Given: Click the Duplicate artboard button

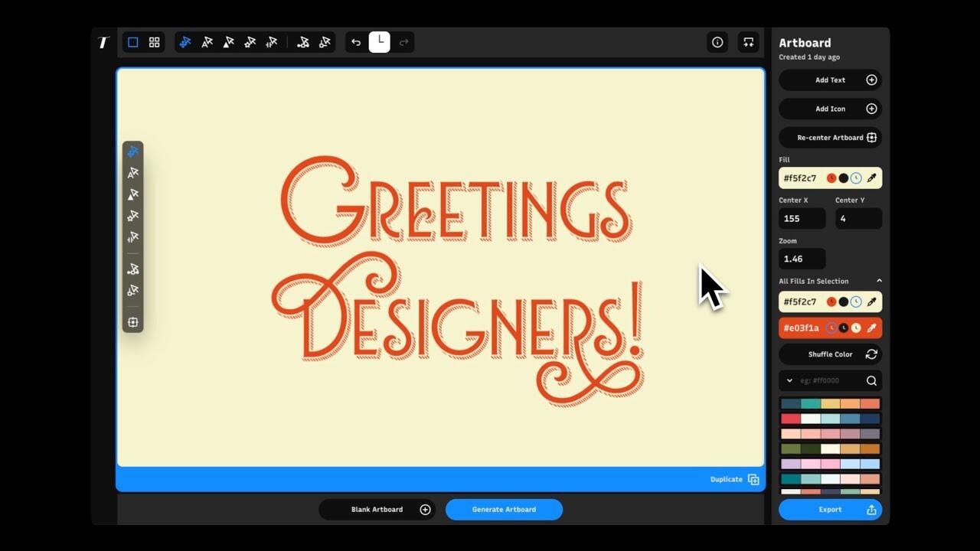Looking at the screenshot, I should [x=735, y=480].
